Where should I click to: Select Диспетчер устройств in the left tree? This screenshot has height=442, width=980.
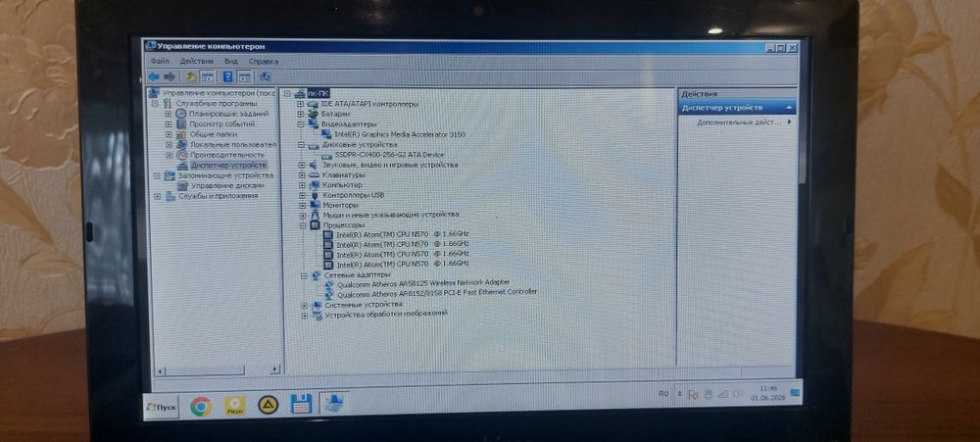[x=228, y=165]
